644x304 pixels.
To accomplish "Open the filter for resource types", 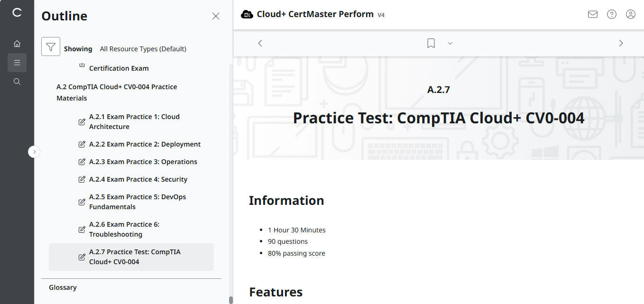I will click(x=51, y=46).
